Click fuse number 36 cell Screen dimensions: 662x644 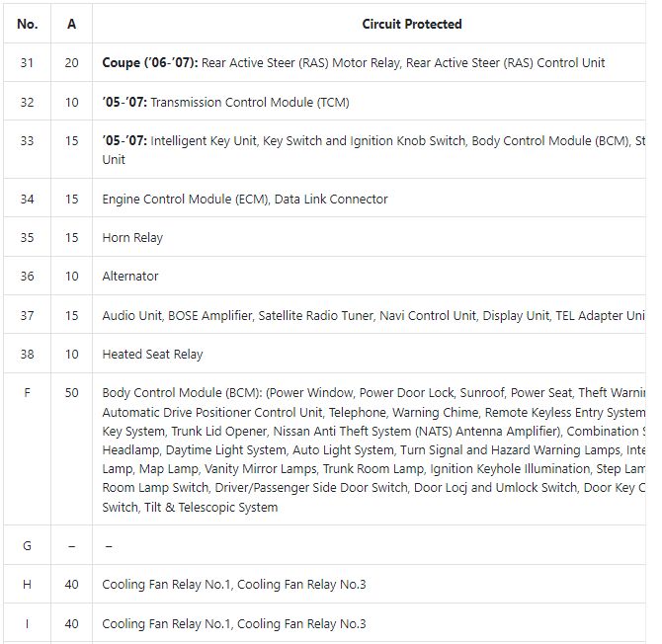[x=27, y=276]
